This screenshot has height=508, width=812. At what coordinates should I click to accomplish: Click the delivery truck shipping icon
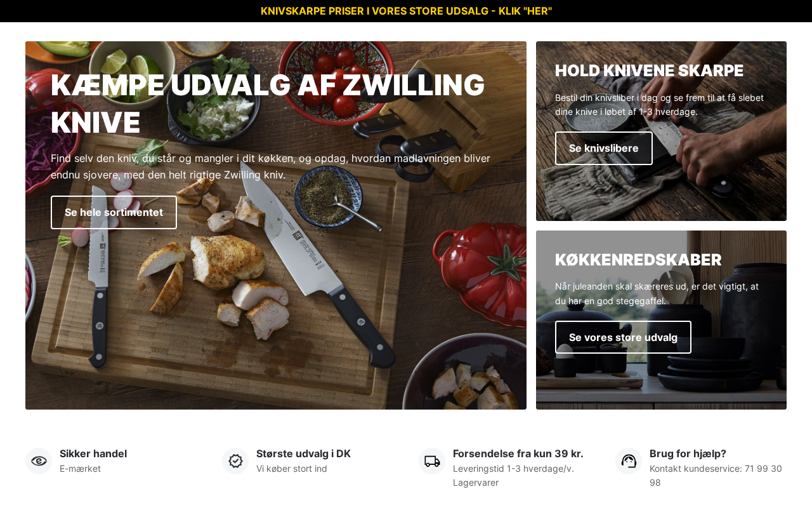[x=432, y=461]
